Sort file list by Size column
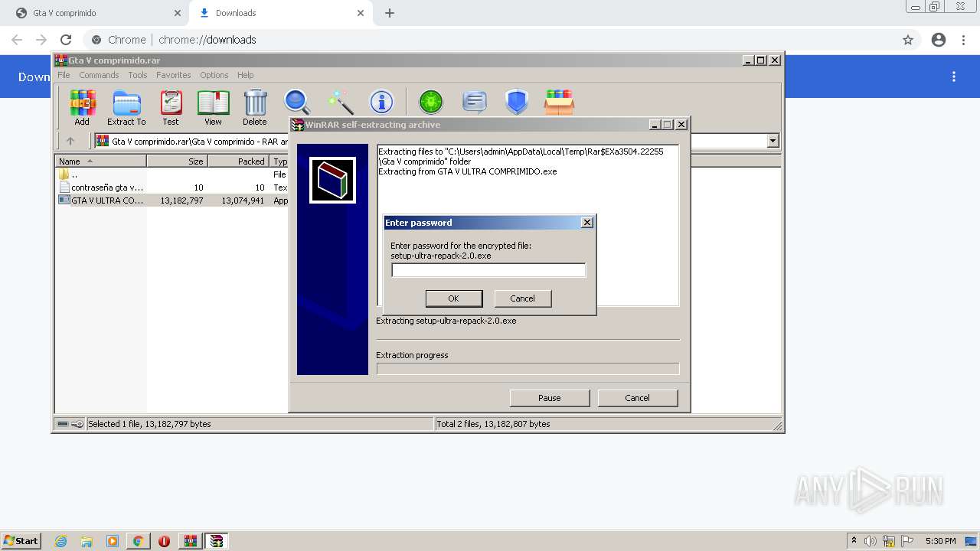This screenshot has width=980, height=551. (x=178, y=161)
